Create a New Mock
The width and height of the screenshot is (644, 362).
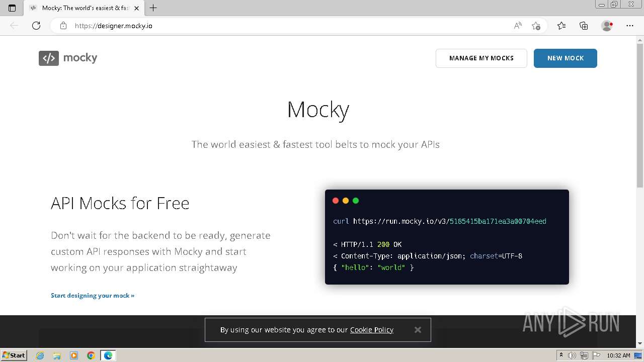pos(566,58)
